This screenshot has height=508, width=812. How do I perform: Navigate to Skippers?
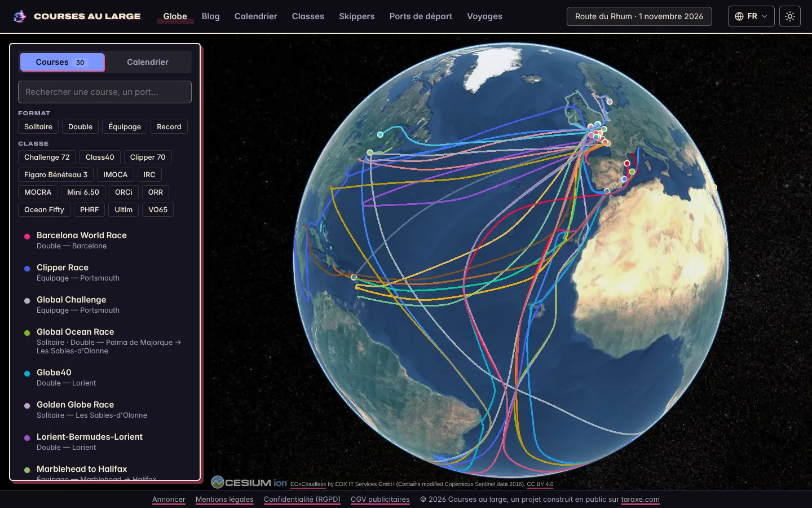point(356,16)
